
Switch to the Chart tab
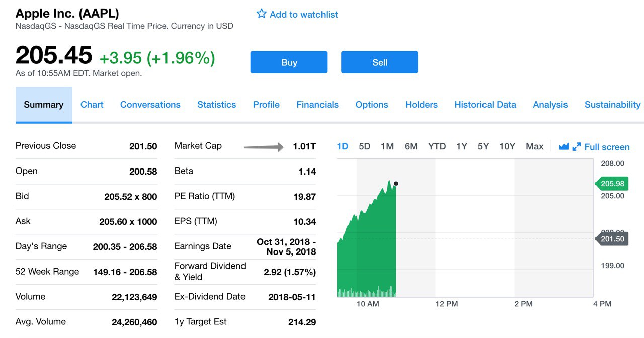92,105
